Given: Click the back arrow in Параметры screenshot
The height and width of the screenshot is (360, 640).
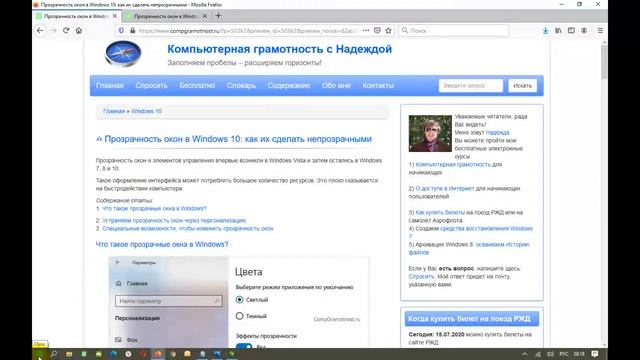Looking at the screenshot, I should (x=118, y=262).
